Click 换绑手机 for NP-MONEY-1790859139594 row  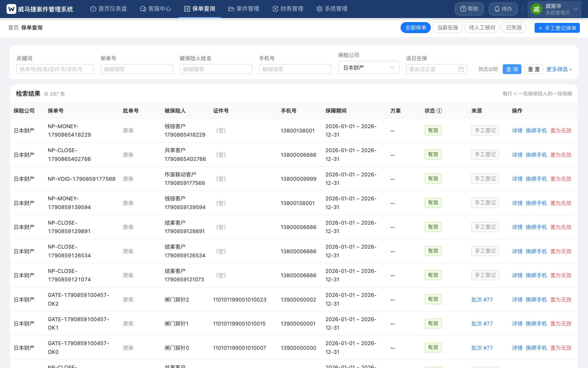coord(536,203)
